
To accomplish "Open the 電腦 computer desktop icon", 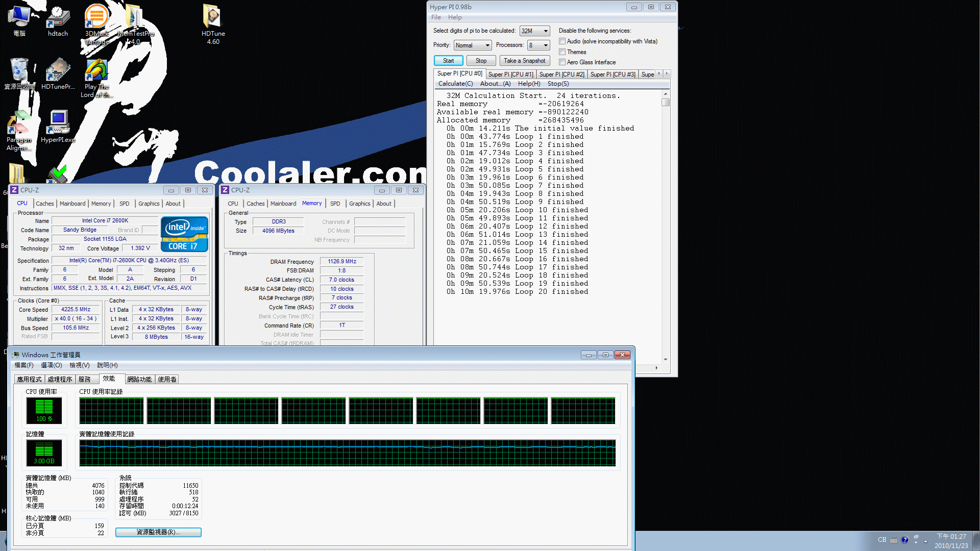I will 19,20.
